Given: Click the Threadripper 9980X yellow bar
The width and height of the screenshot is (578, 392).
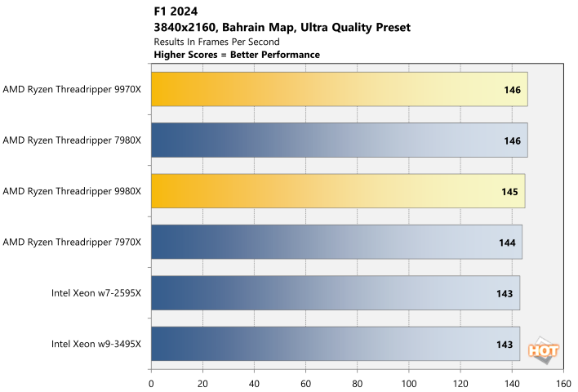Looking at the screenshot, I should click(x=338, y=191).
